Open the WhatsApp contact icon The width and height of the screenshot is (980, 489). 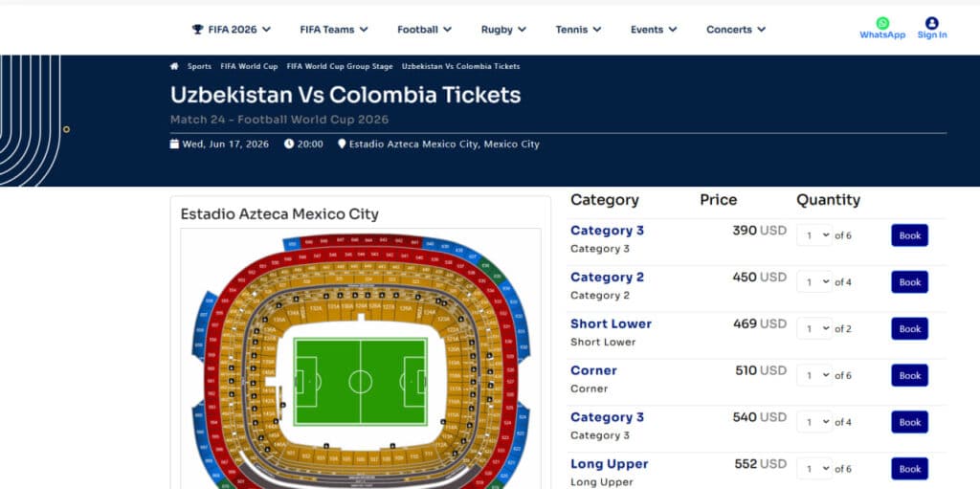(881, 24)
